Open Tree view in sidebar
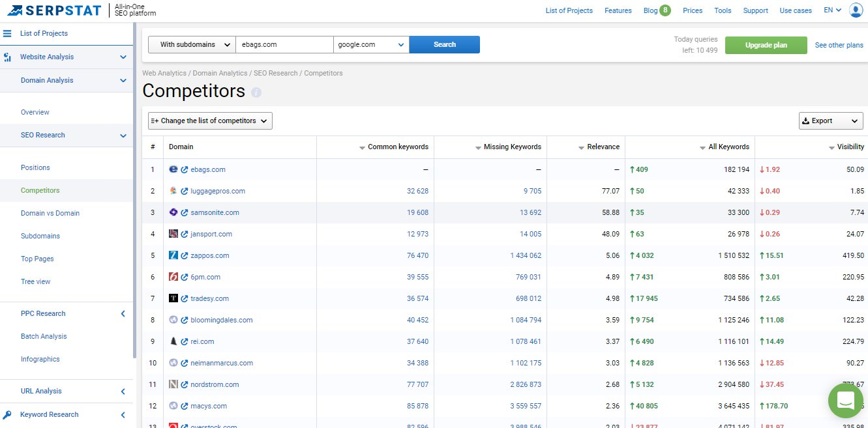Viewport: 868px width, 428px height. (x=36, y=281)
